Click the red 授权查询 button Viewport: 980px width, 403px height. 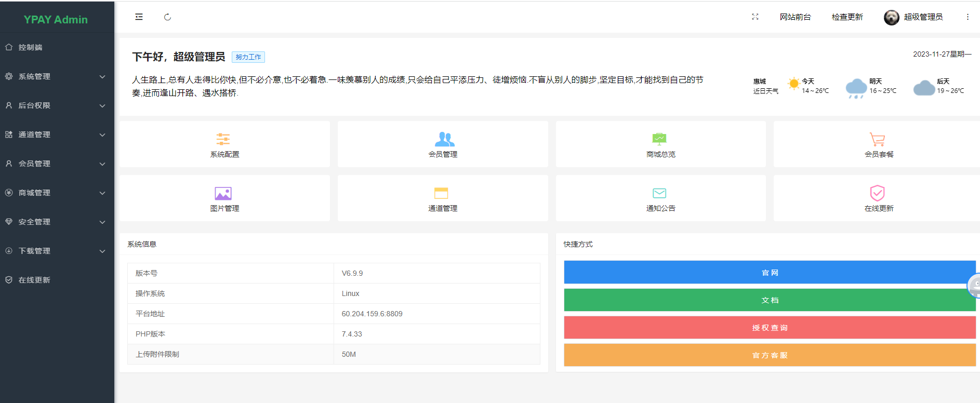coord(769,328)
